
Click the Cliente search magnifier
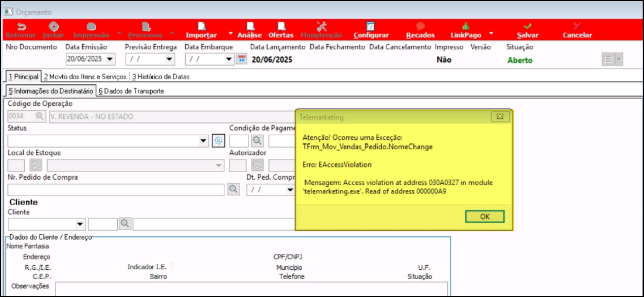click(x=125, y=224)
